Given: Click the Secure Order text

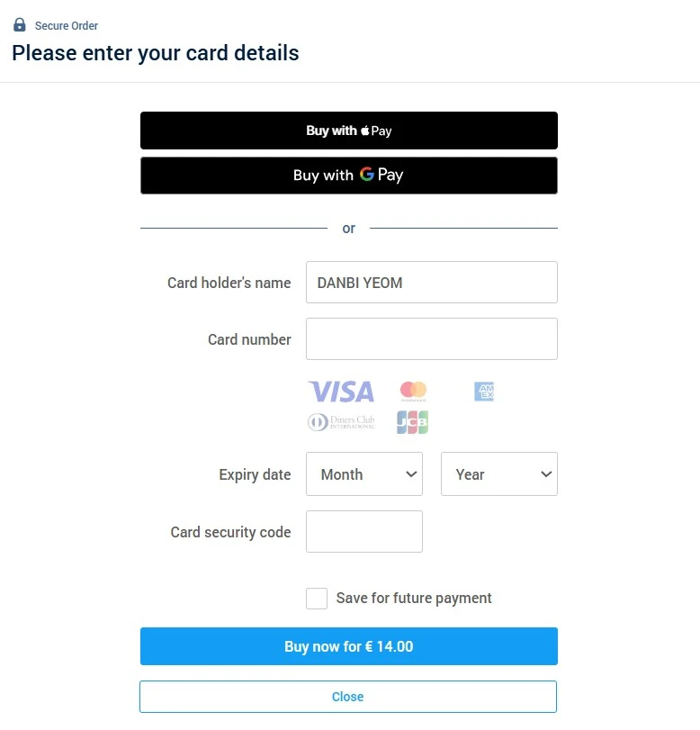Looking at the screenshot, I should coord(67,26).
